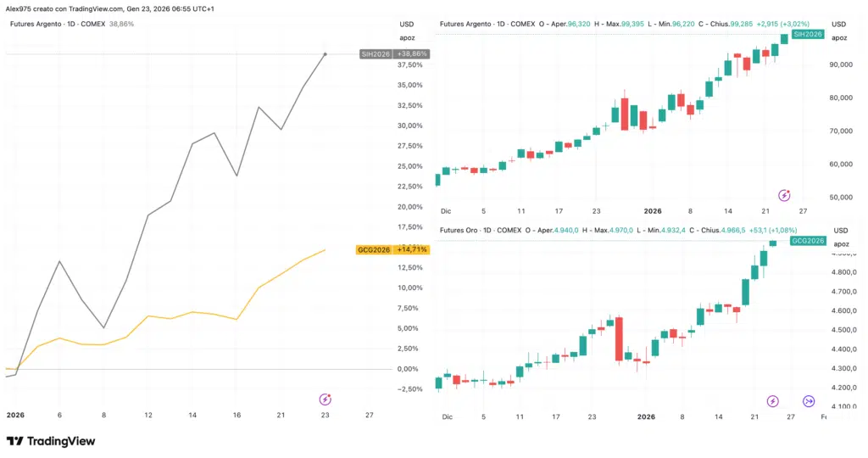Click the large red candle in the Futures Oro chart
This screenshot has height=458, width=868.
[619, 339]
